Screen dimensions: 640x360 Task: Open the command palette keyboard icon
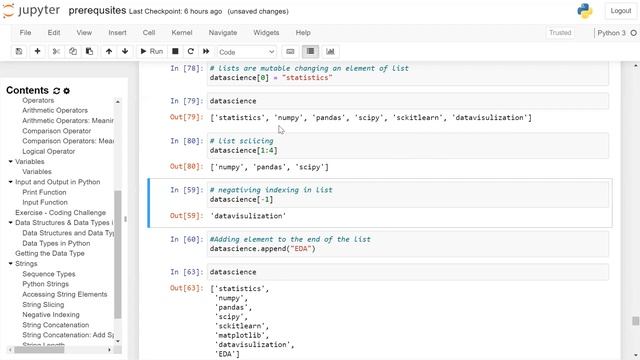[290, 51]
